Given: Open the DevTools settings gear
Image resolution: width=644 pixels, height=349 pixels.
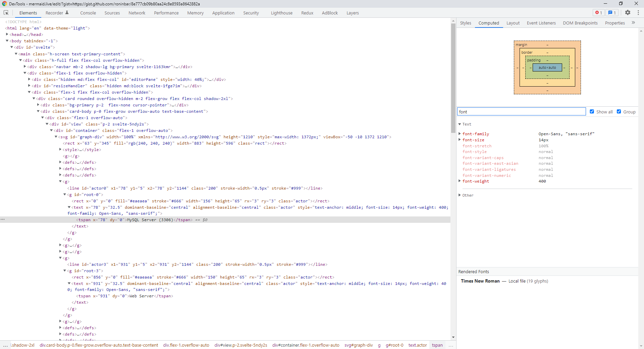Looking at the screenshot, I should 628,12.
